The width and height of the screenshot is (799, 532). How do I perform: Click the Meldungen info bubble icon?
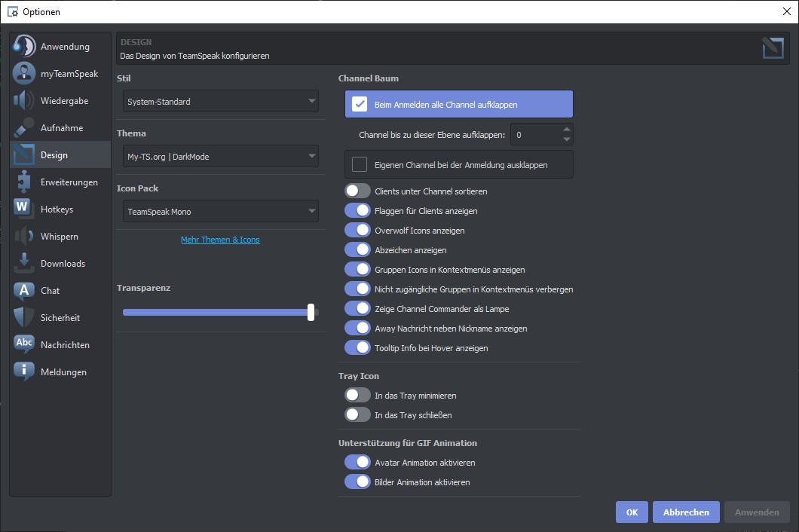tap(24, 371)
